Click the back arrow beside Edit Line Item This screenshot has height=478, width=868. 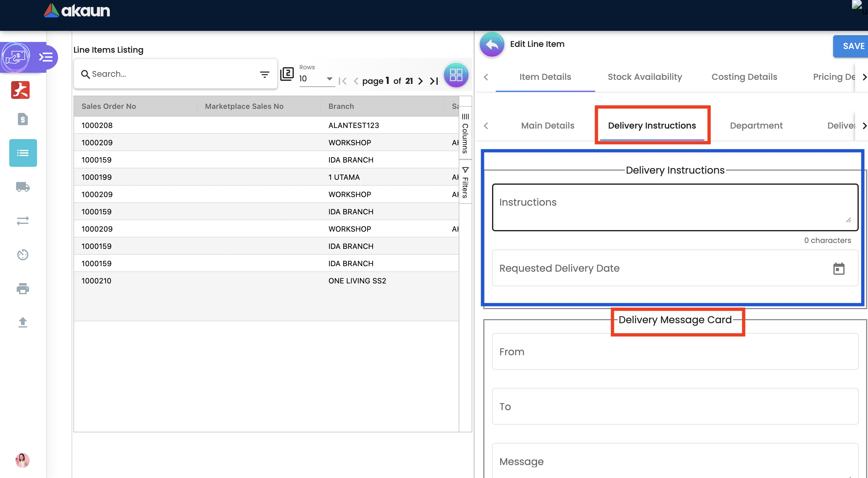click(492, 44)
